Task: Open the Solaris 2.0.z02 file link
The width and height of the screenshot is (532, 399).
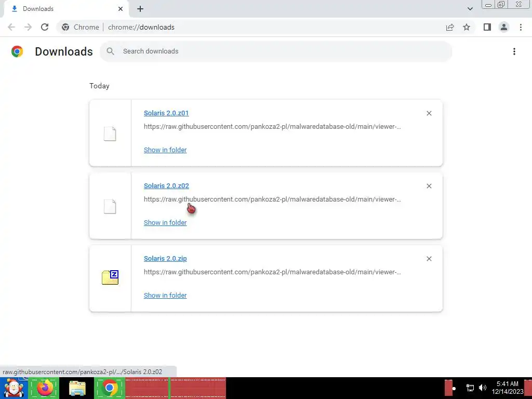Action: pyautogui.click(x=166, y=185)
